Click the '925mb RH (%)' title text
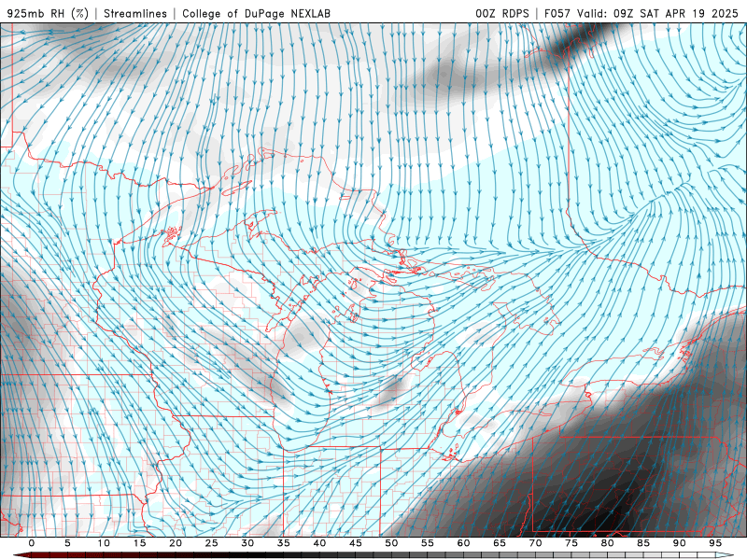 48,13
